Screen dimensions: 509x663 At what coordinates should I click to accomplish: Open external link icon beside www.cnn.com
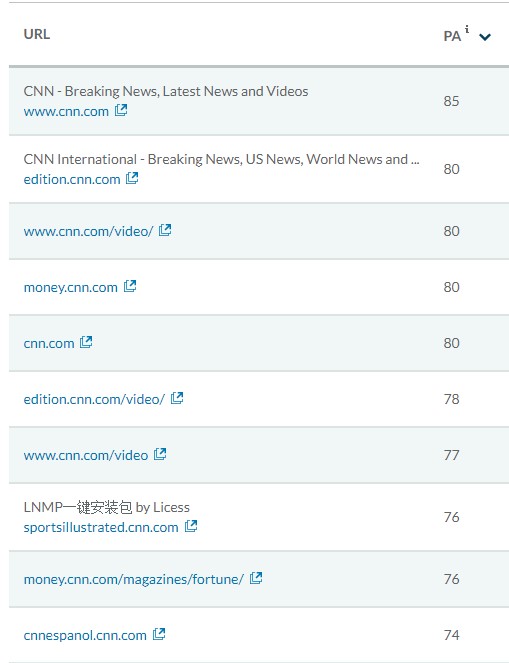121,110
